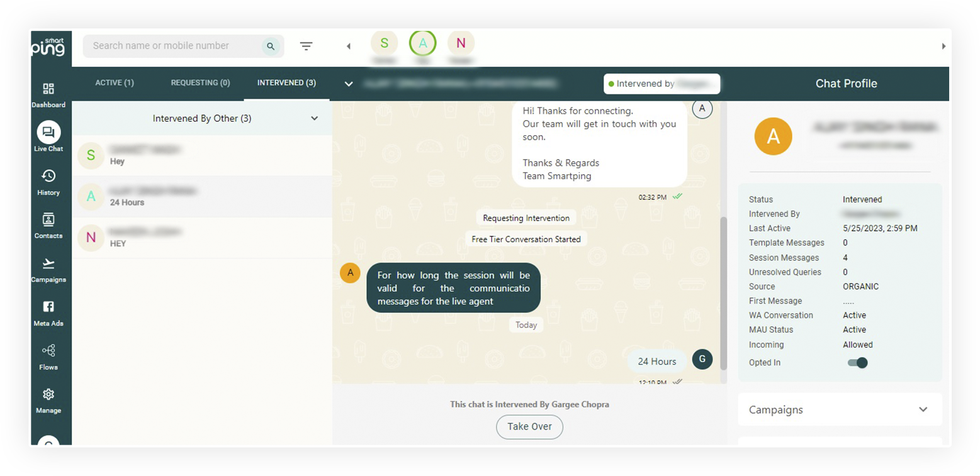980x476 pixels.
Task: Open the Flows section
Action: pyautogui.click(x=48, y=357)
